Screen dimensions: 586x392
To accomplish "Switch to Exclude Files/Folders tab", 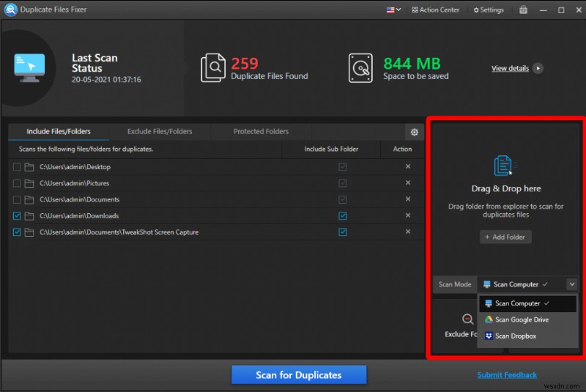I will click(160, 132).
